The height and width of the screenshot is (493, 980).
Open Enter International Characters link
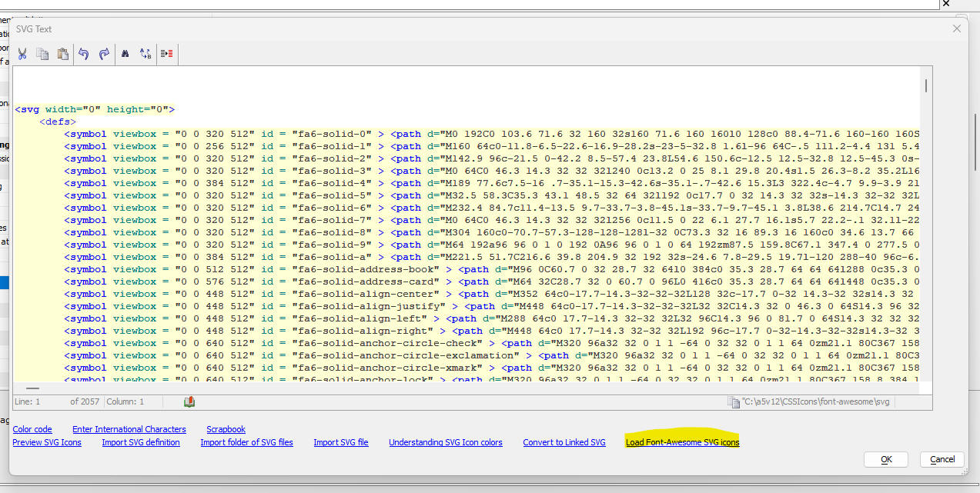point(129,429)
